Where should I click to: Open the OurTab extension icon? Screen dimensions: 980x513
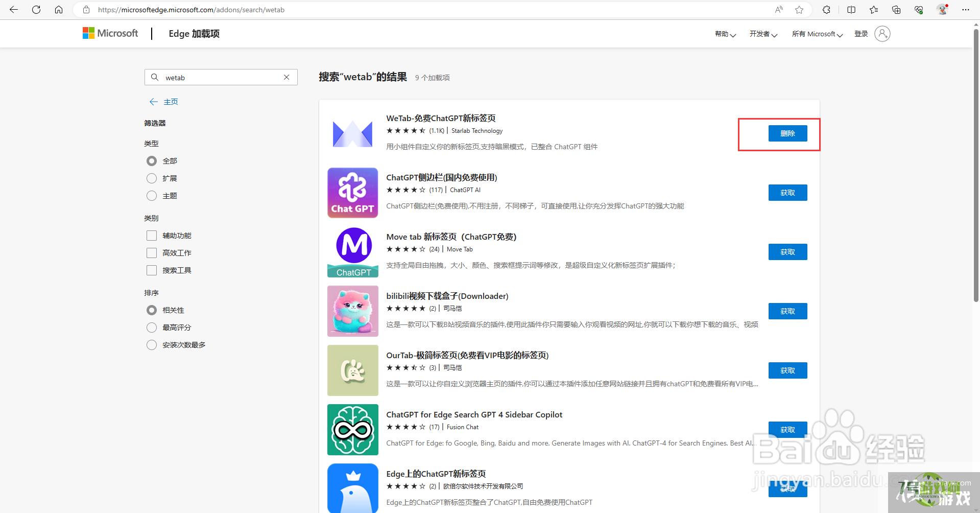click(x=352, y=370)
